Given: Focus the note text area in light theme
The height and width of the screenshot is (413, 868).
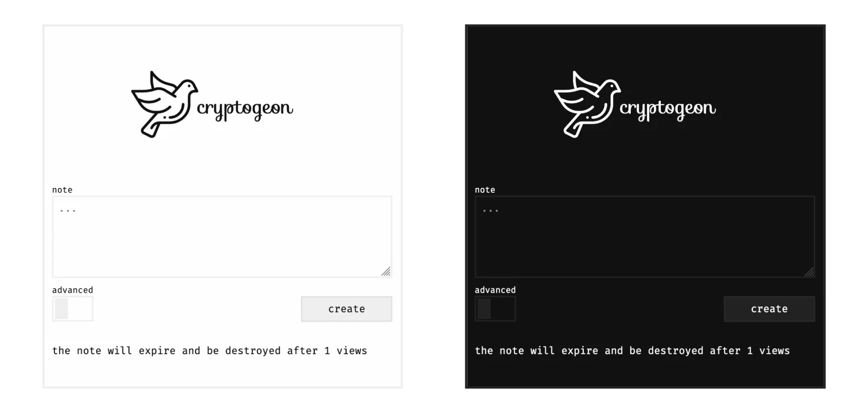Looking at the screenshot, I should pyautogui.click(x=222, y=237).
